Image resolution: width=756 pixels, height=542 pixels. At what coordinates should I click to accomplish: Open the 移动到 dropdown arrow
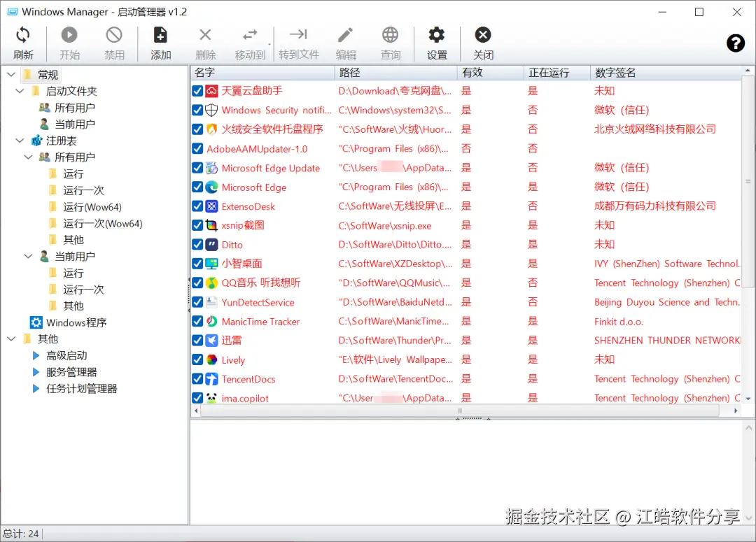(269, 44)
